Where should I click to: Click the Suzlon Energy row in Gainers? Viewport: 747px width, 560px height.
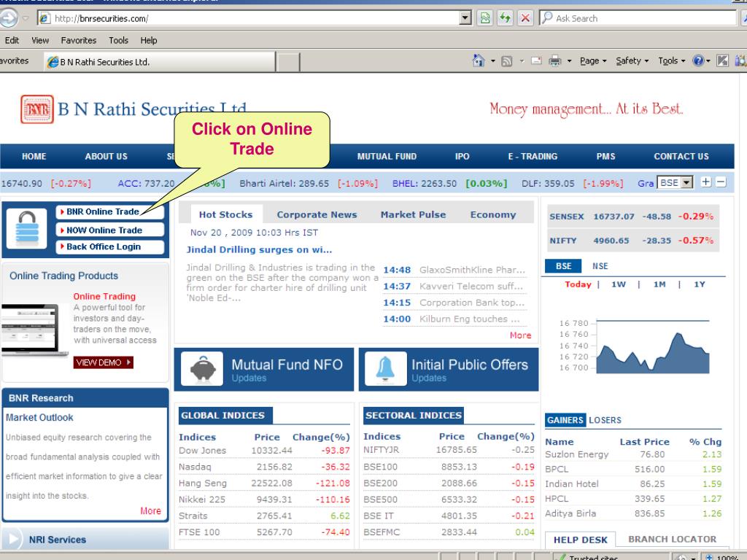click(x=633, y=455)
